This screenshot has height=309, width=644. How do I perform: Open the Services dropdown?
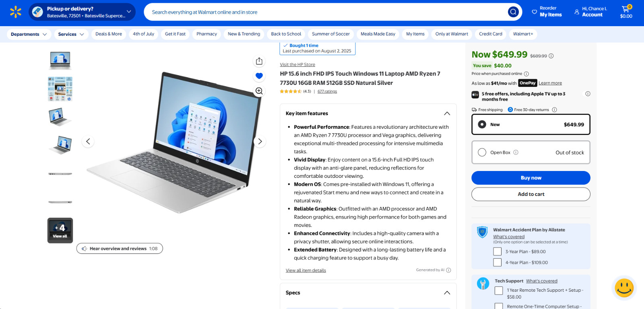(71, 34)
